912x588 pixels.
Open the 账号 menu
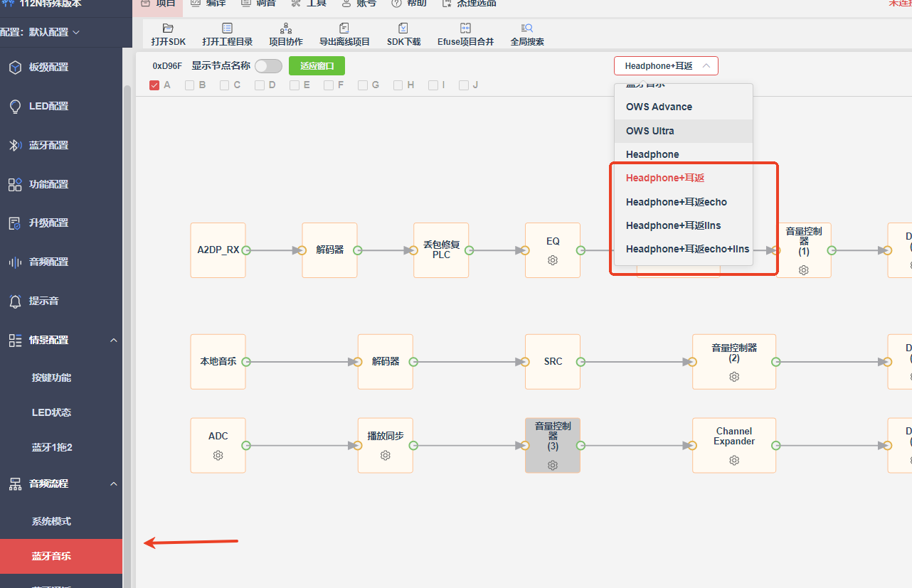pyautogui.click(x=359, y=4)
